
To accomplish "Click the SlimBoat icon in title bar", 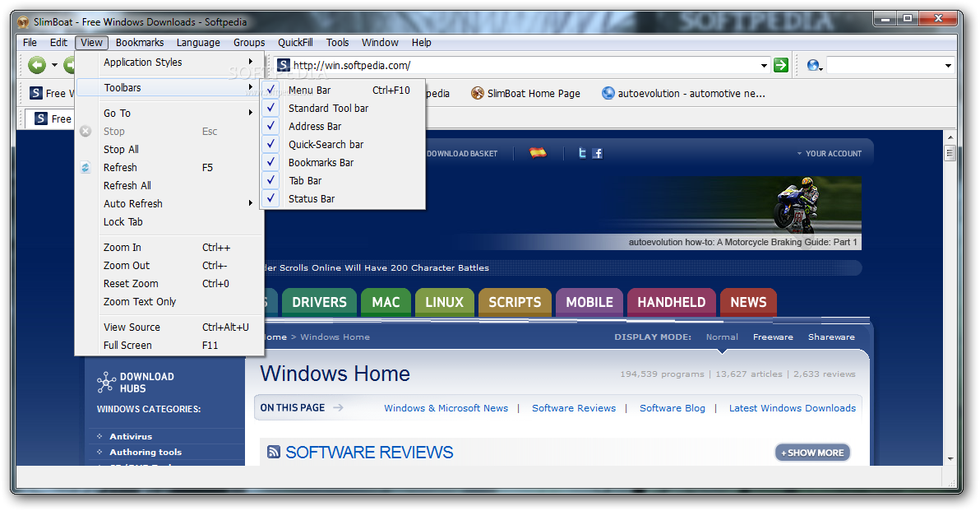I will click(24, 22).
